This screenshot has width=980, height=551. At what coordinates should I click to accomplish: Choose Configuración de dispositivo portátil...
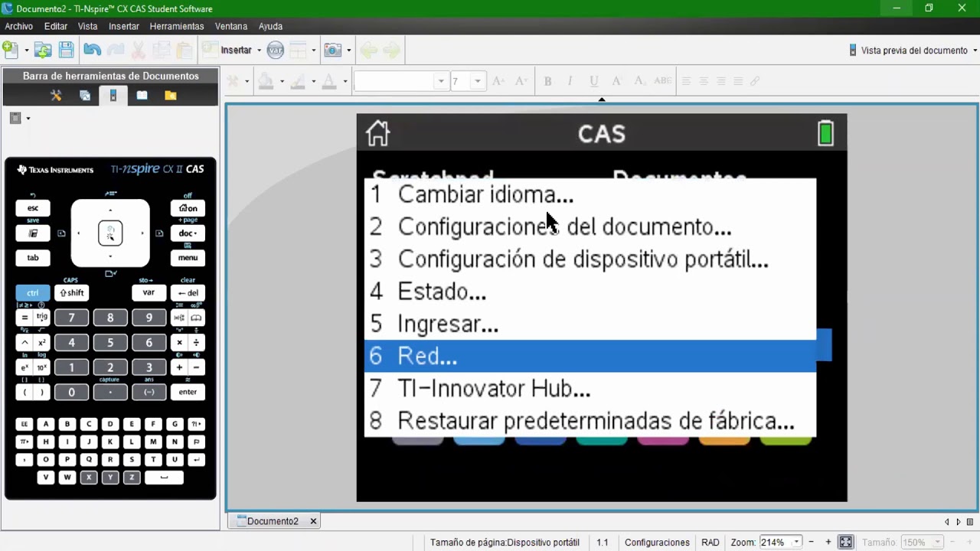point(590,259)
